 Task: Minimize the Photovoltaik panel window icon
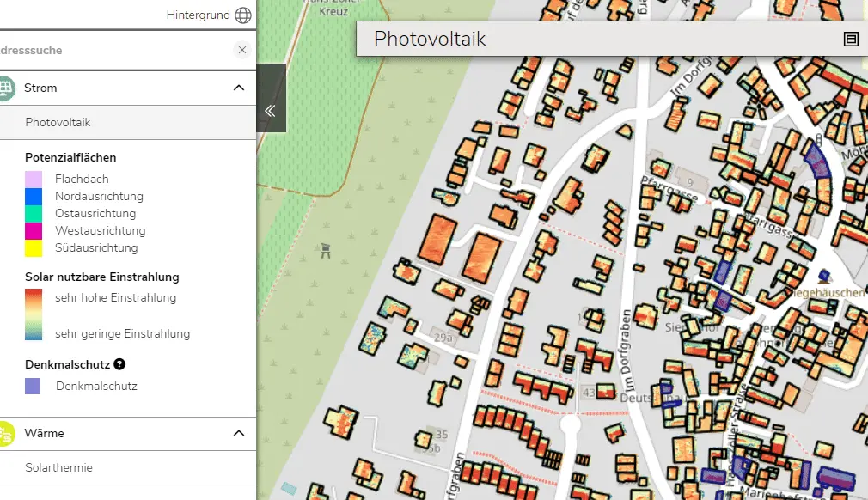851,39
